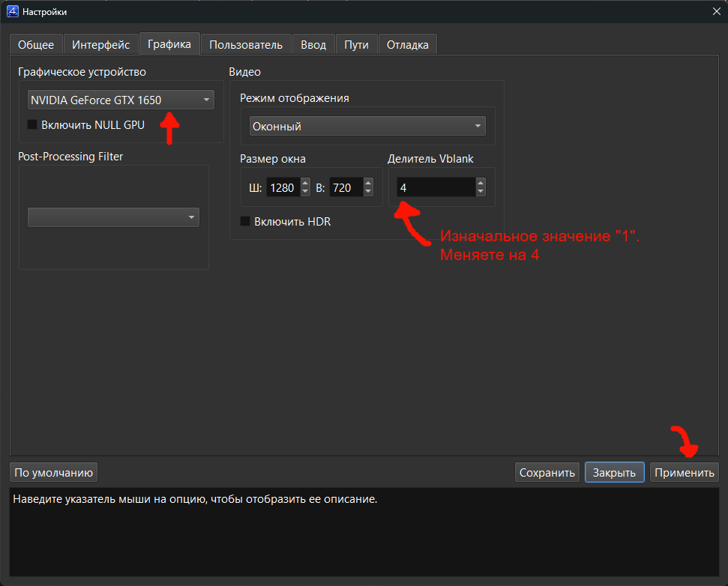Click the По умолчанию button

53,472
